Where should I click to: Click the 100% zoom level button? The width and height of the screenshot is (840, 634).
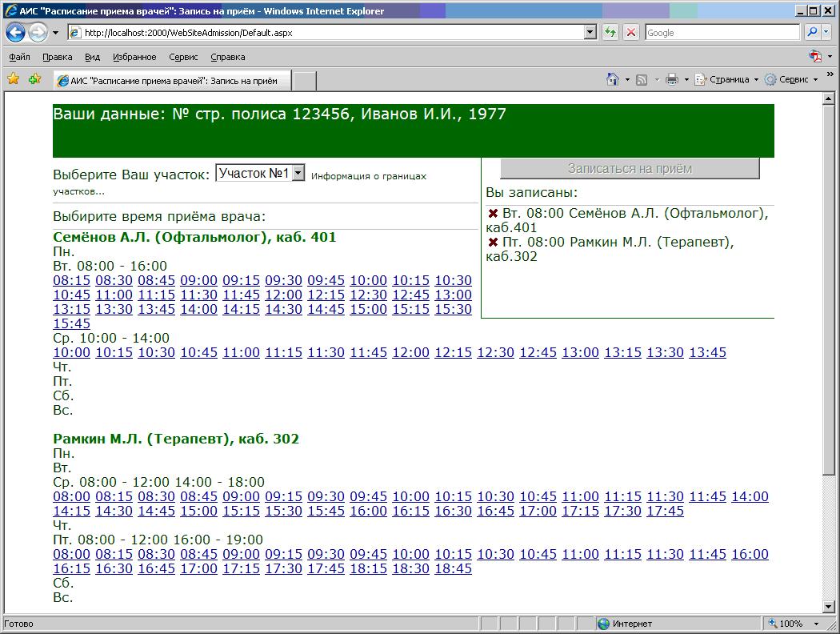pyautogui.click(x=786, y=624)
